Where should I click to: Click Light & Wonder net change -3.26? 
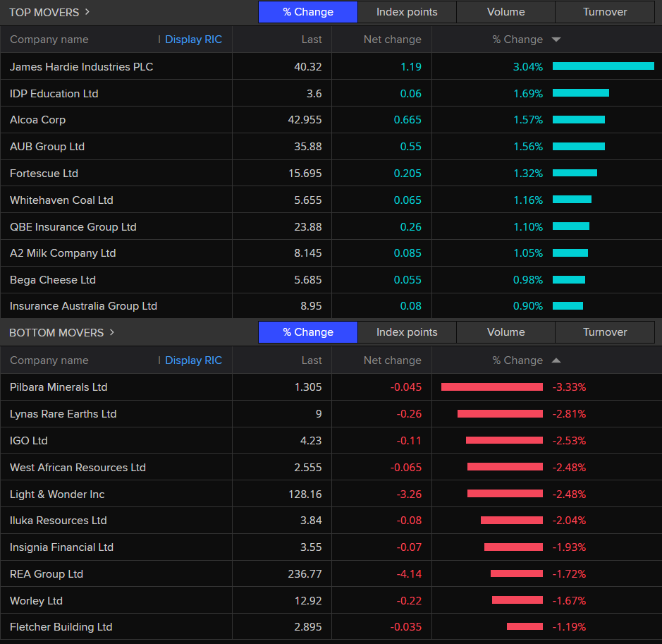[x=409, y=494]
